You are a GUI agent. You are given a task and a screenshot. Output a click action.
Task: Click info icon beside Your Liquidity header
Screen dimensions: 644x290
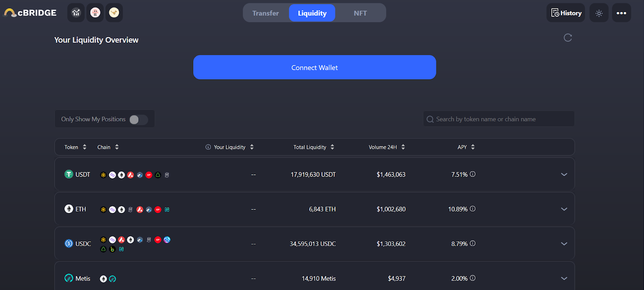coord(208,147)
